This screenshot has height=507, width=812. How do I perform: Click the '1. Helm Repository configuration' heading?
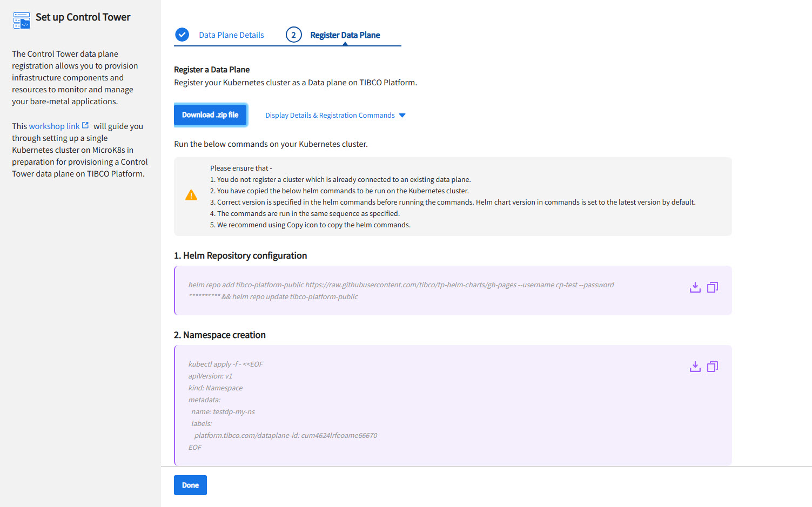(x=240, y=255)
